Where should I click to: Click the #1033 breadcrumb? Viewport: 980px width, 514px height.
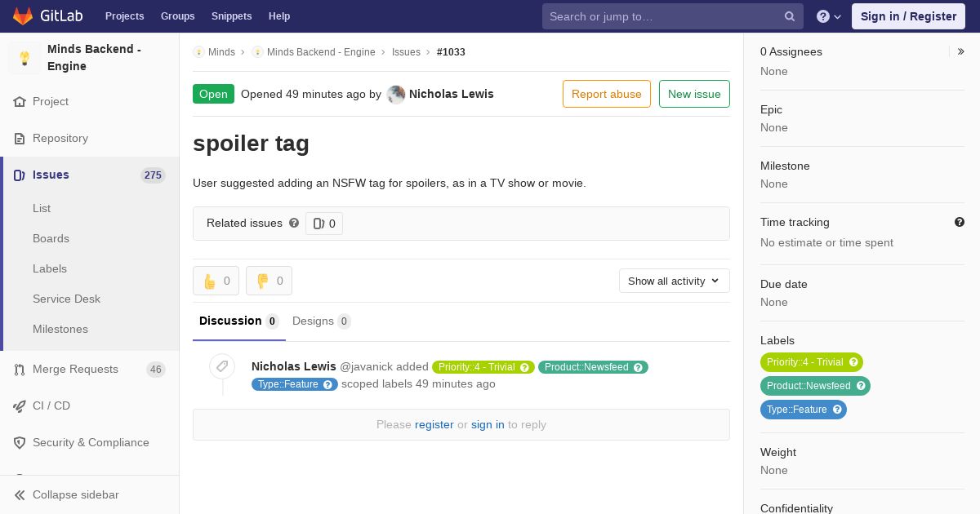451,52
